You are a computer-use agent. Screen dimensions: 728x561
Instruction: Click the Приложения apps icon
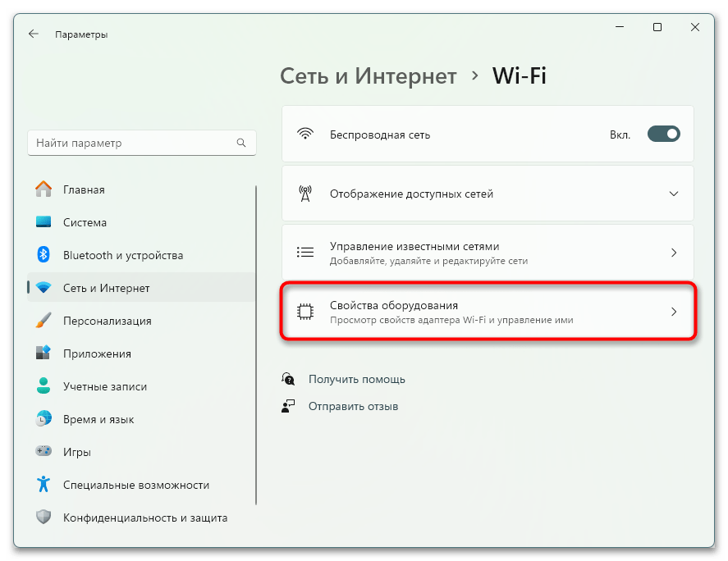[x=43, y=353]
